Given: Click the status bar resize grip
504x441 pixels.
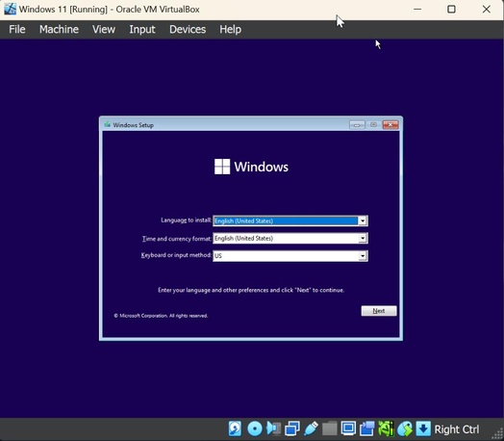Looking at the screenshot, I should [498, 433].
